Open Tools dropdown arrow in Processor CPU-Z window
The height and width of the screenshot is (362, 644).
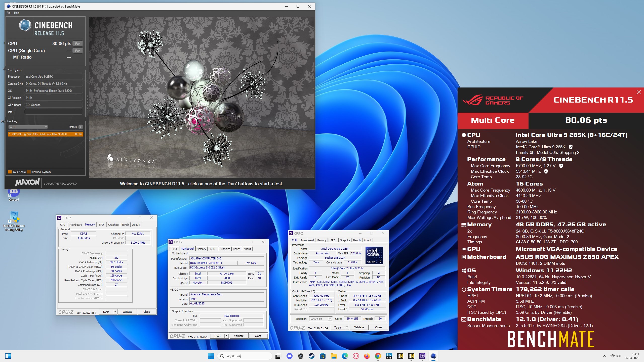(347, 327)
